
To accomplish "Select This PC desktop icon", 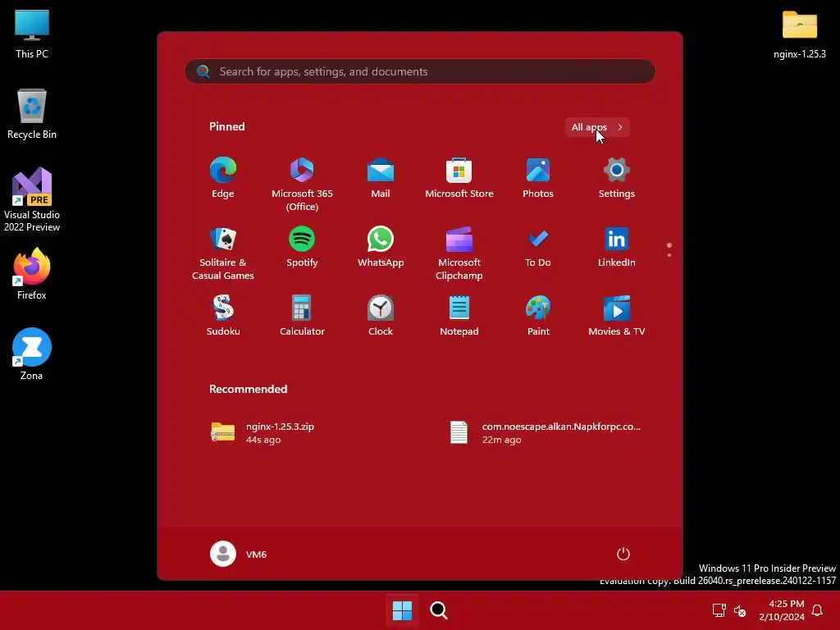I will click(x=32, y=34).
